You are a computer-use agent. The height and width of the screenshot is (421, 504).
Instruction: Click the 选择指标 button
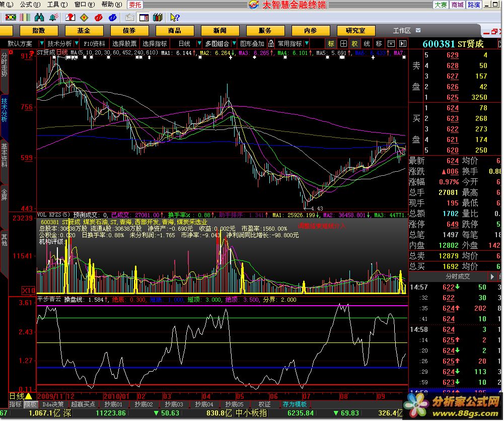click(155, 43)
